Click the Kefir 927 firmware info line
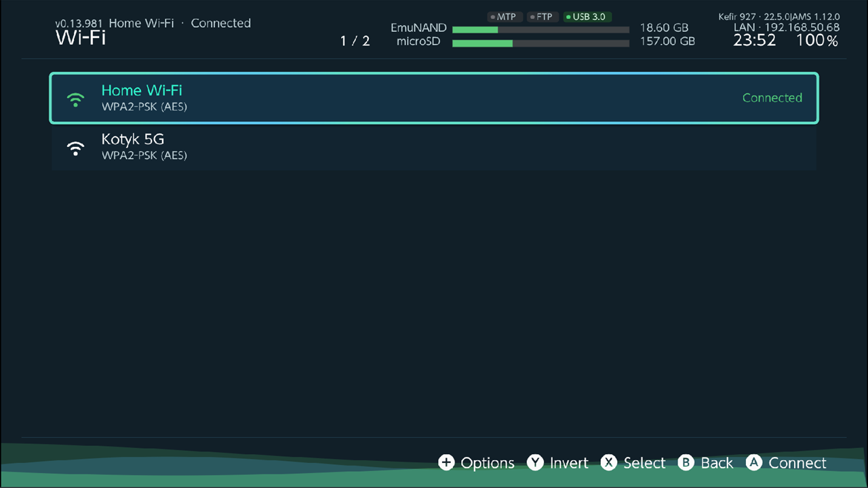 tap(779, 17)
